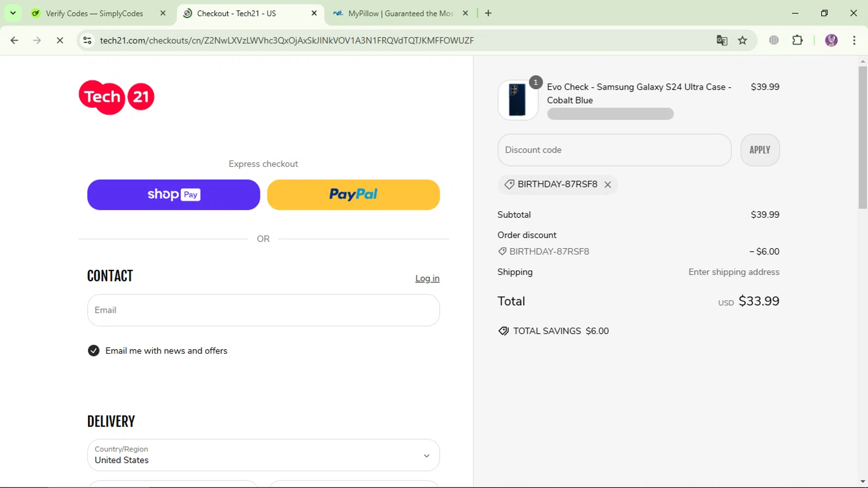Click the Galaxy S24 case product thumbnail
This screenshot has width=868, height=488.
click(x=517, y=100)
